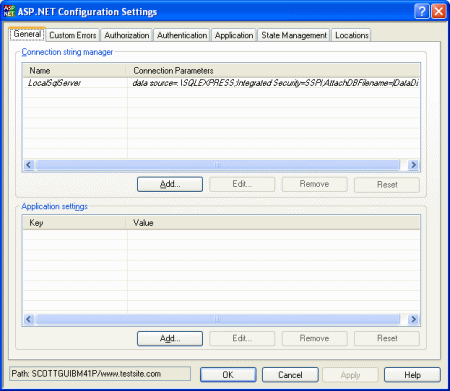Switch to the Custom Errors tab
This screenshot has width=450, height=391.
click(73, 35)
